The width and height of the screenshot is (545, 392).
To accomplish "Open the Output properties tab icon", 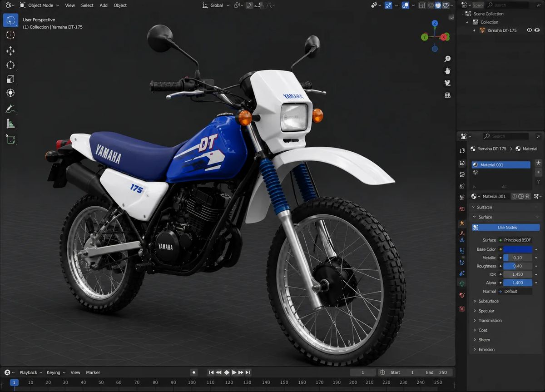I will [462, 174].
